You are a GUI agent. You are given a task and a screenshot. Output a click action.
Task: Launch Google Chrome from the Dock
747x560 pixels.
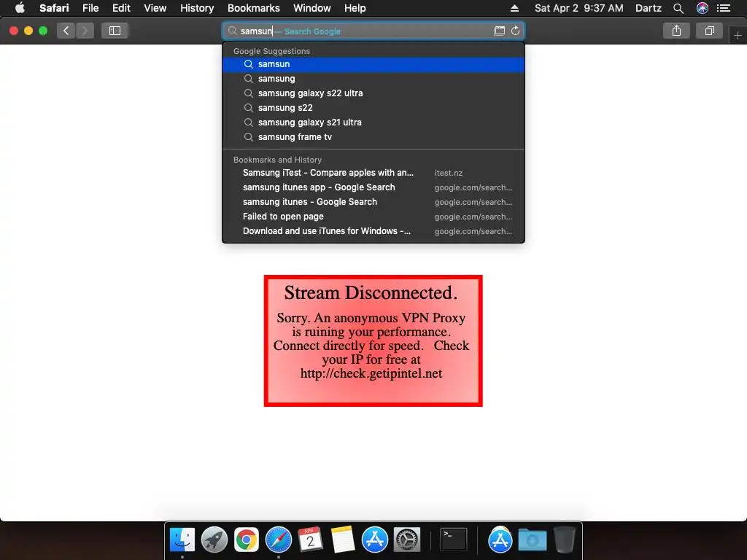click(247, 540)
